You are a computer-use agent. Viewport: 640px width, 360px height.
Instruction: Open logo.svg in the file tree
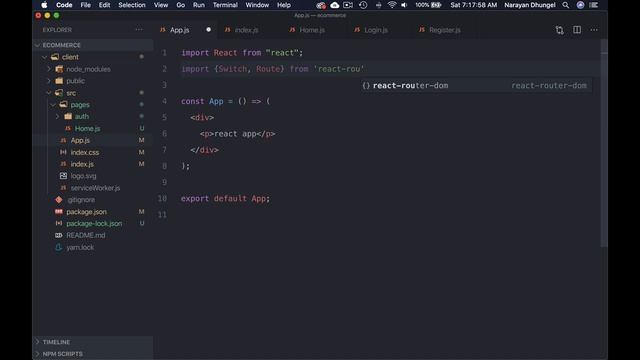(83, 176)
